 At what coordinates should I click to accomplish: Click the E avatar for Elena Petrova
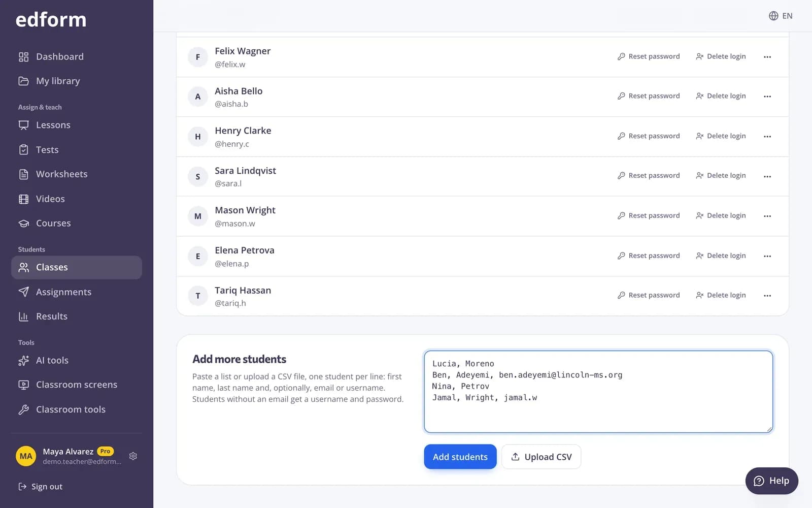click(198, 256)
